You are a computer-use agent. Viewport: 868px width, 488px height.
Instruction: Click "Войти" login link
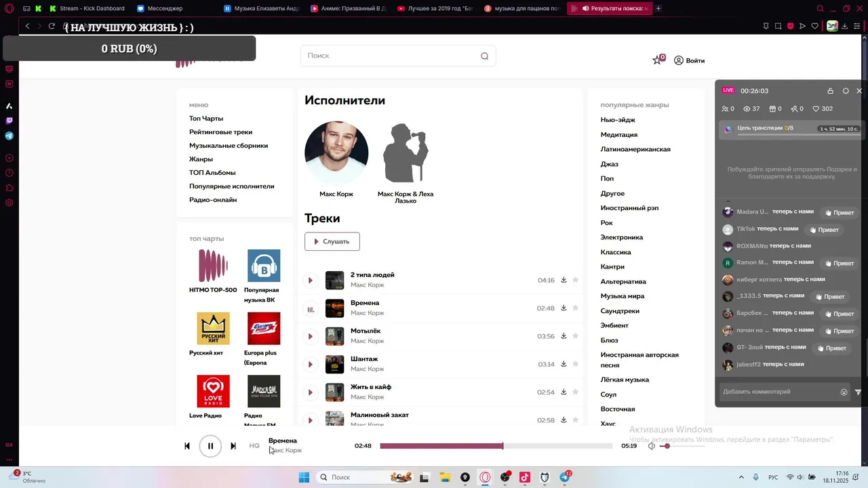(689, 60)
